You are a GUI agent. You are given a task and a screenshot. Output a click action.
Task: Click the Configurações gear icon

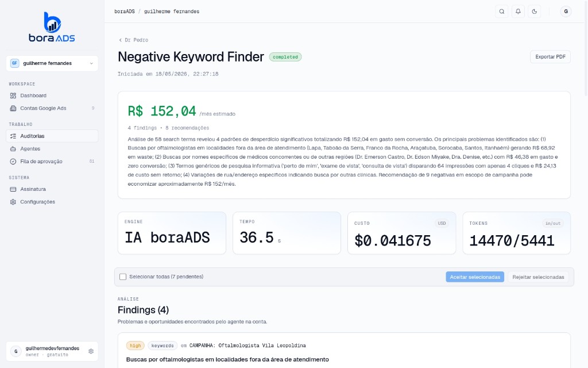(x=13, y=202)
